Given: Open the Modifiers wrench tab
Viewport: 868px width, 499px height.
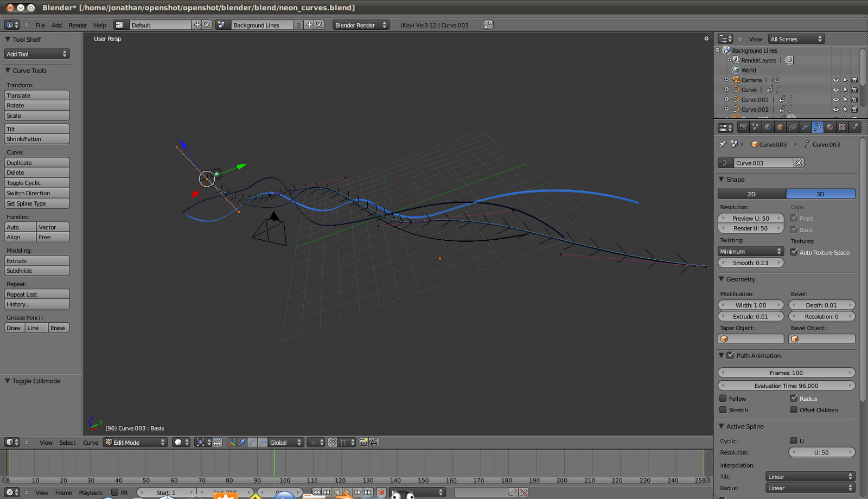Looking at the screenshot, I should click(805, 127).
